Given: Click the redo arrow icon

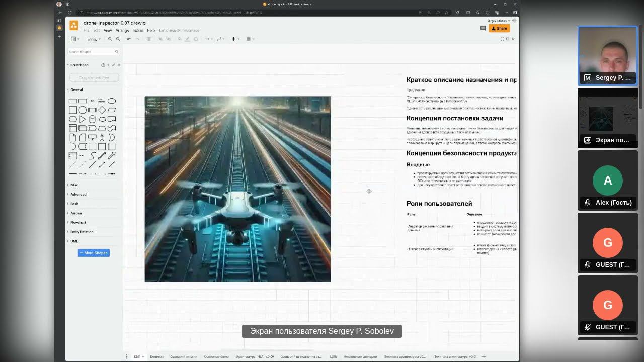Looking at the screenshot, I should coord(137,39).
